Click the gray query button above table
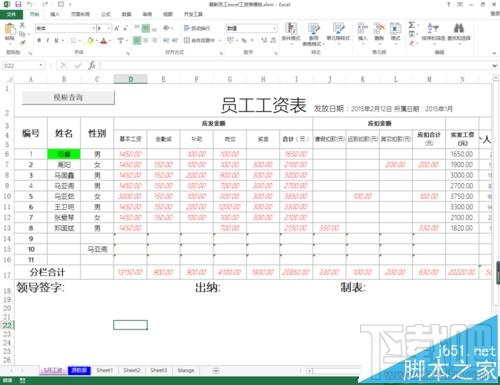The width and height of the screenshot is (500, 385). tap(68, 98)
